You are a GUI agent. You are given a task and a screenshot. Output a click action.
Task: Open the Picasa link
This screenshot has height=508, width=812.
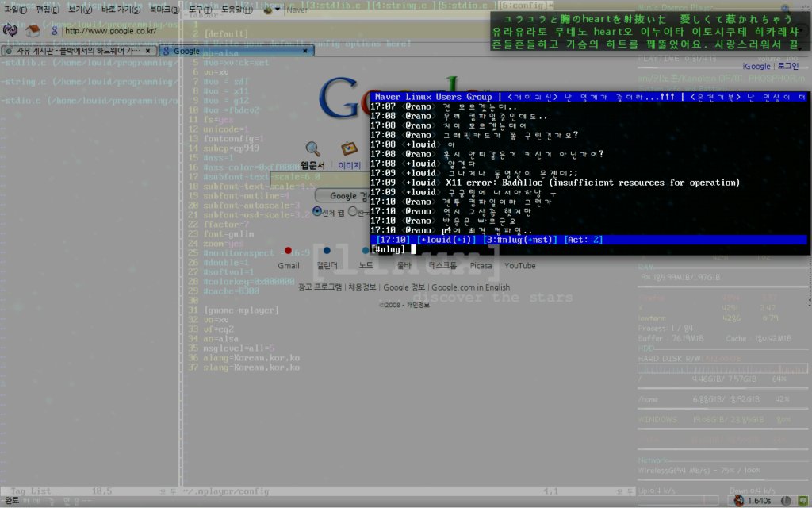pyautogui.click(x=481, y=266)
